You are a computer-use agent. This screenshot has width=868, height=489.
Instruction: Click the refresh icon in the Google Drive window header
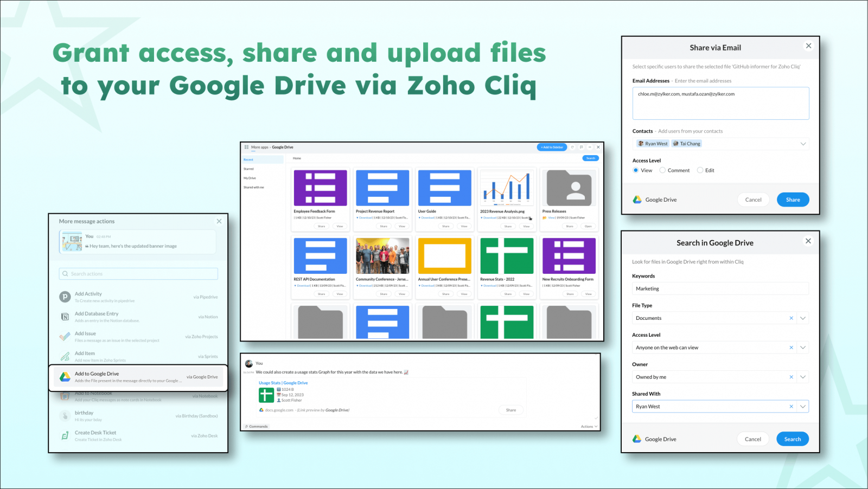[x=572, y=147]
